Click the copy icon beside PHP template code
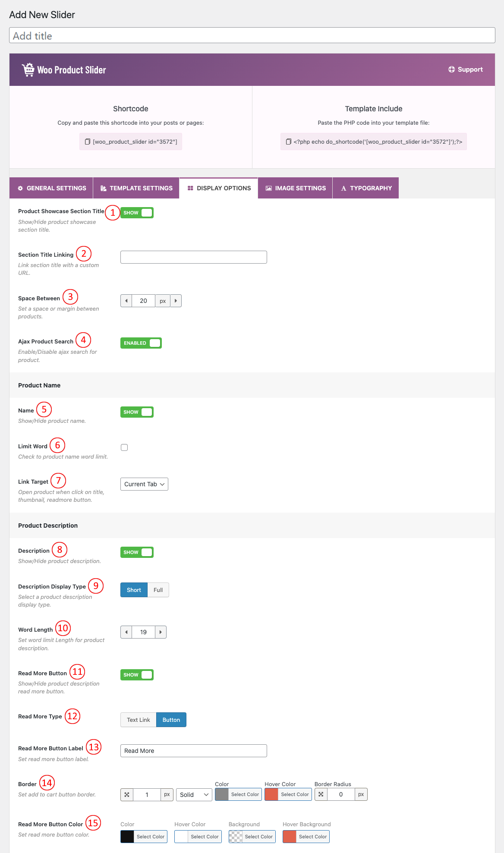Screen dimensions: 504x853 pyautogui.click(x=289, y=142)
